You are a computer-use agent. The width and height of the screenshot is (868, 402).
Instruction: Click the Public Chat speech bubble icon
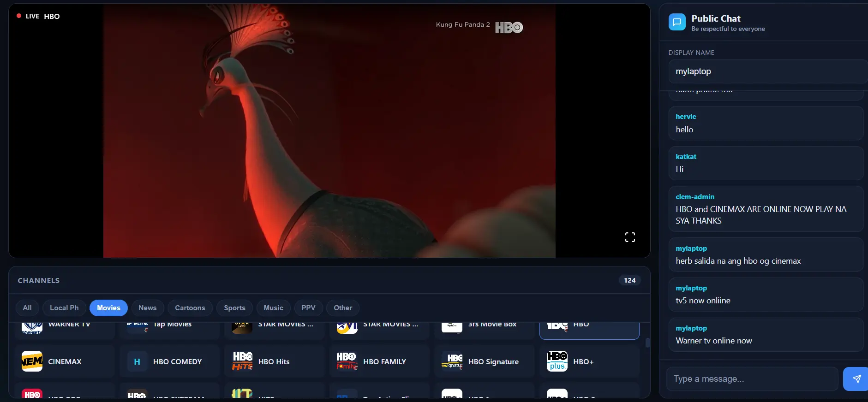click(677, 22)
